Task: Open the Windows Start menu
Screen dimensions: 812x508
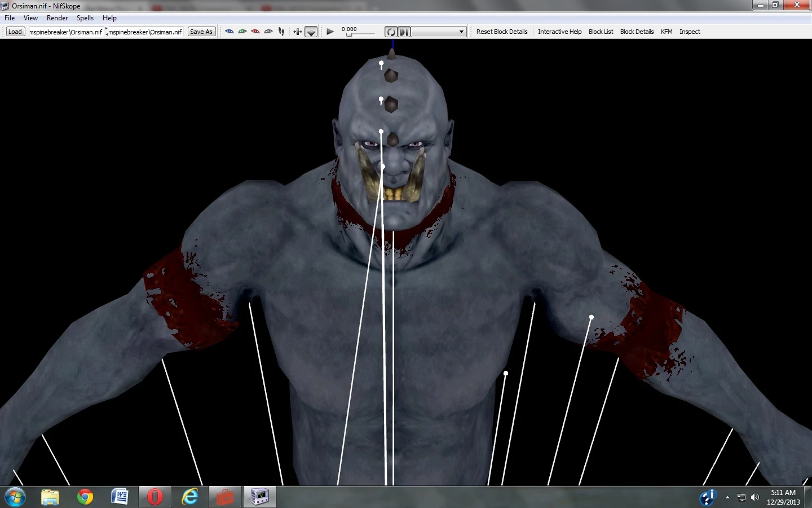Action: pyautogui.click(x=15, y=497)
